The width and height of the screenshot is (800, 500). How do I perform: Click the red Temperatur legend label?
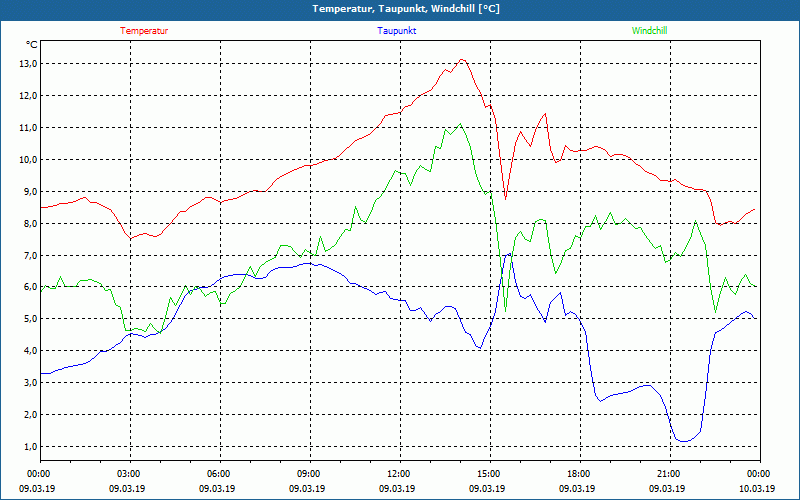coord(144,31)
